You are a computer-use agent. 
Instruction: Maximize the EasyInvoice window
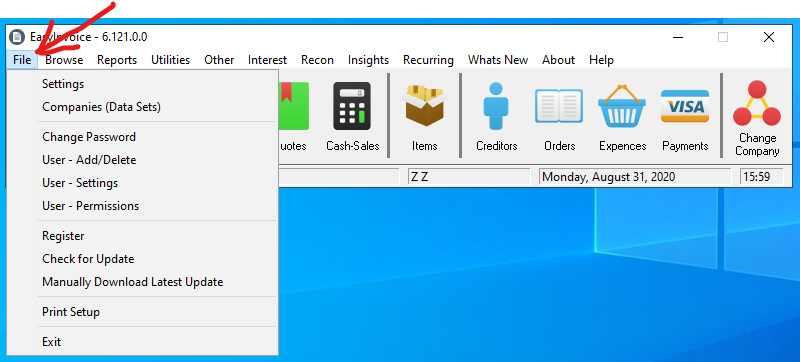(723, 37)
